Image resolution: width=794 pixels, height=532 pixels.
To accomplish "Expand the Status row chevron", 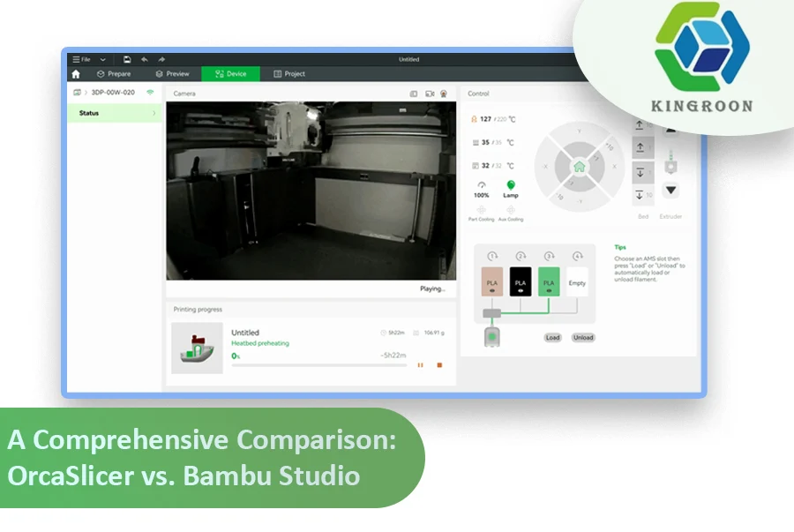I will (154, 113).
